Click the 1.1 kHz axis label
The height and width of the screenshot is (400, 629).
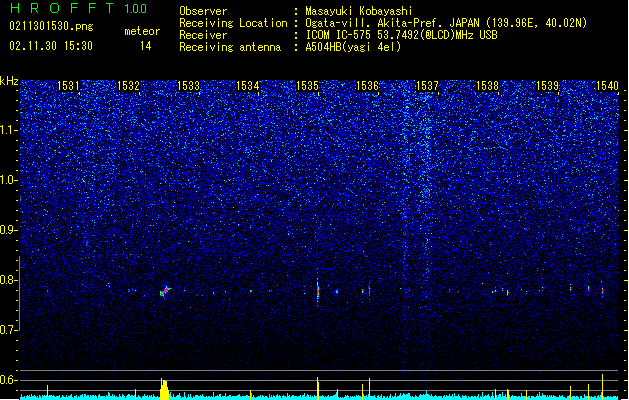click(9, 130)
